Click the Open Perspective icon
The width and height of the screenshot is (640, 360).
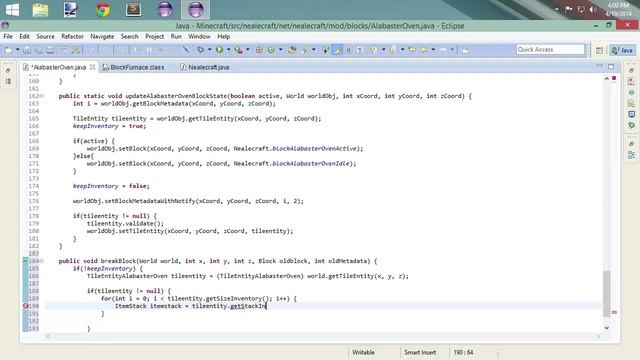[599, 50]
